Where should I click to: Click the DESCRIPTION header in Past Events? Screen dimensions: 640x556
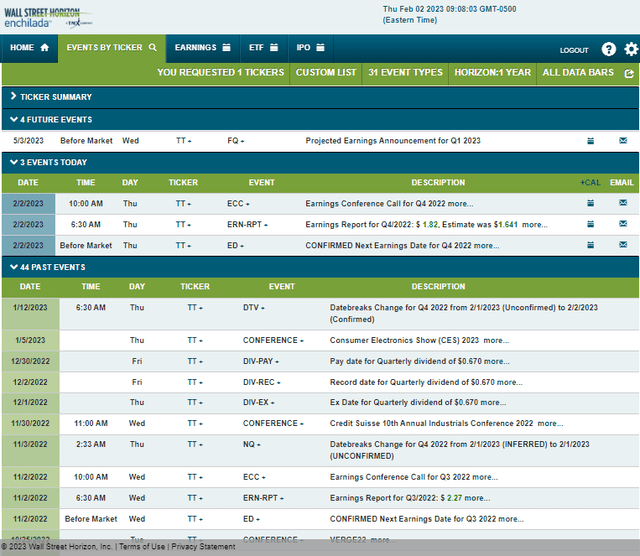coord(438,287)
